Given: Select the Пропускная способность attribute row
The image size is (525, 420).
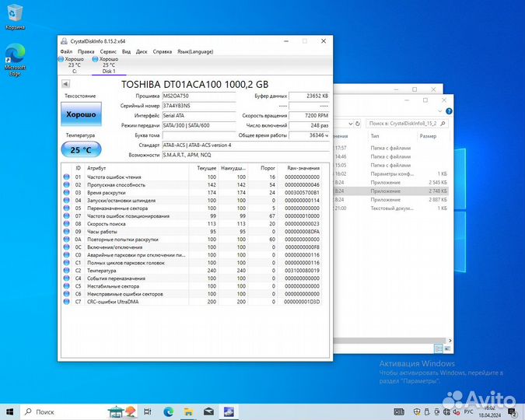Looking at the screenshot, I should [191, 185].
